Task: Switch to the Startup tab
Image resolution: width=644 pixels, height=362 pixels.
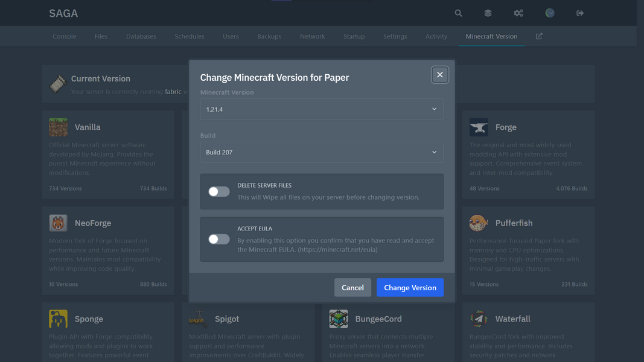Action: [x=354, y=36]
